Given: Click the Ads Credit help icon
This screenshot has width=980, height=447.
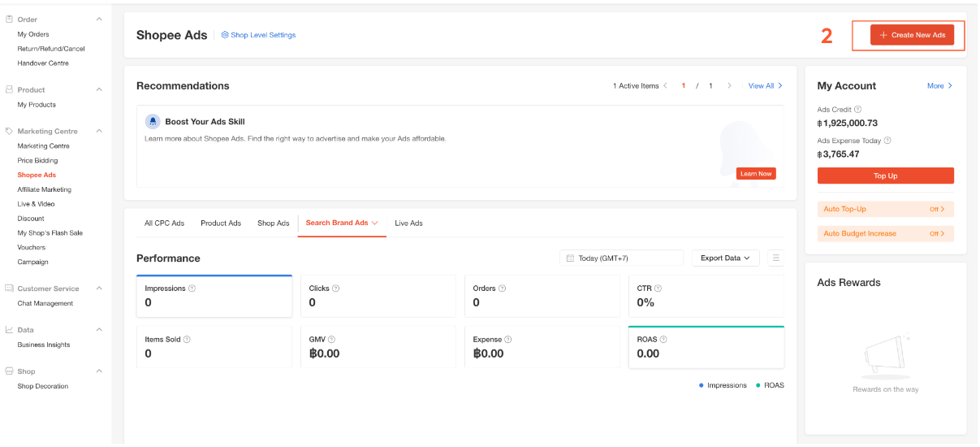Looking at the screenshot, I should 858,110.
